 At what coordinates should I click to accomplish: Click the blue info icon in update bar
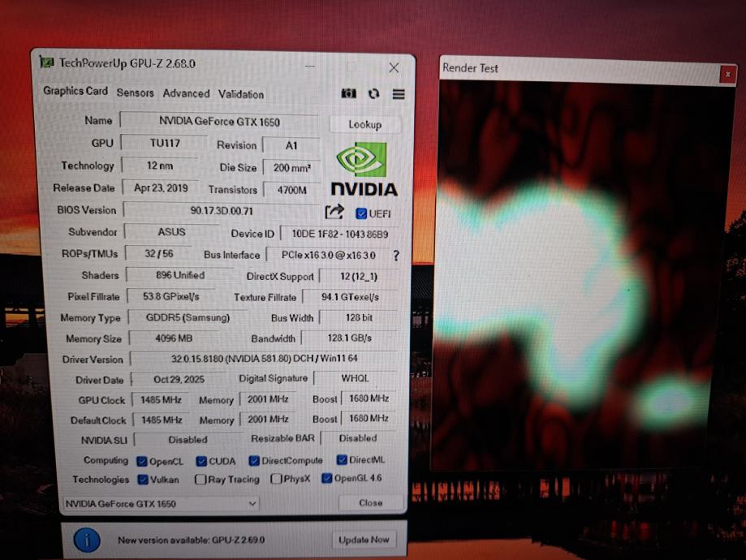coord(87,540)
